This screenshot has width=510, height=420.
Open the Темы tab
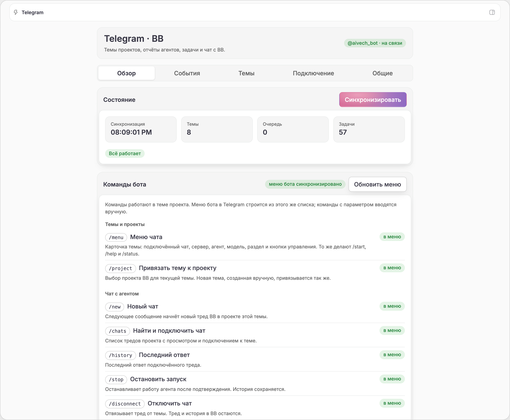246,73
